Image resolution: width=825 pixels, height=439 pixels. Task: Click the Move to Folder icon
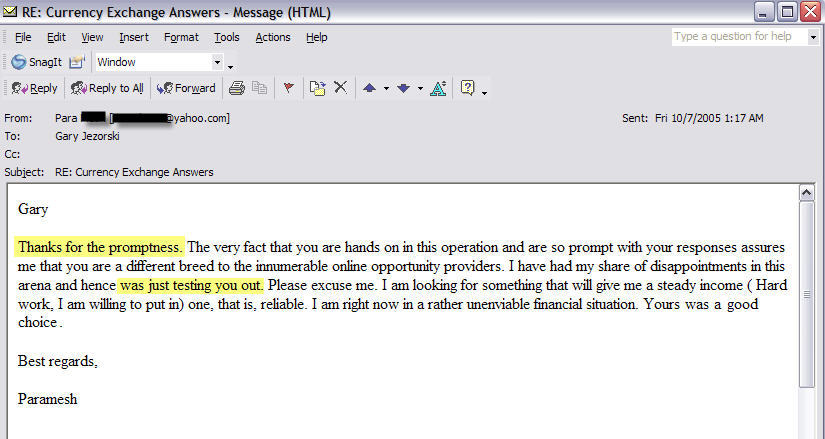pyautogui.click(x=317, y=88)
